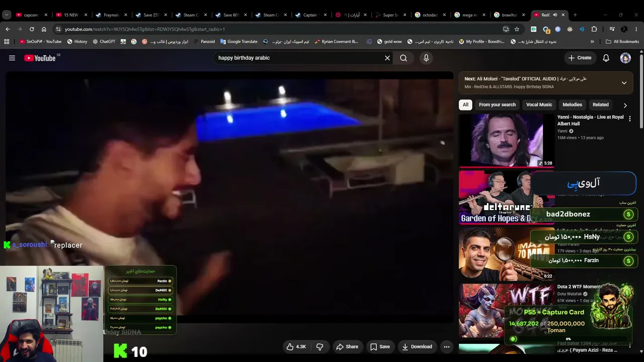Viewport: 644px width, 362px height.
Task: Select the From your search chip
Action: pyautogui.click(x=497, y=105)
